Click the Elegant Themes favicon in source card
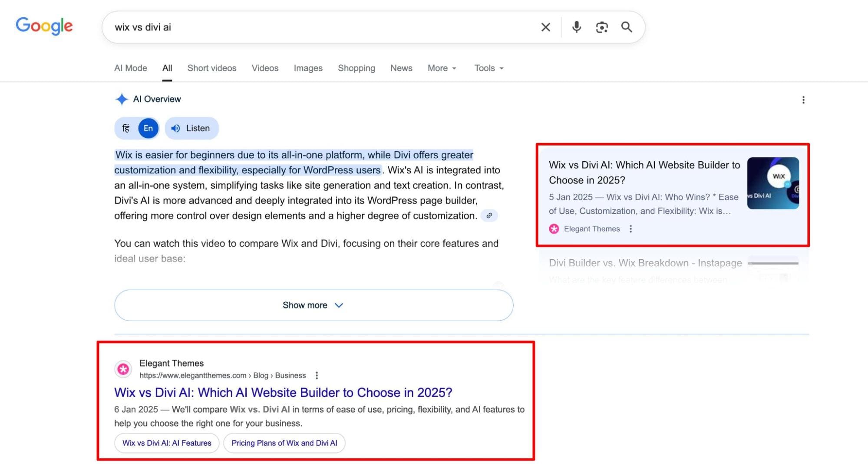This screenshot has width=868, height=464. tap(554, 229)
